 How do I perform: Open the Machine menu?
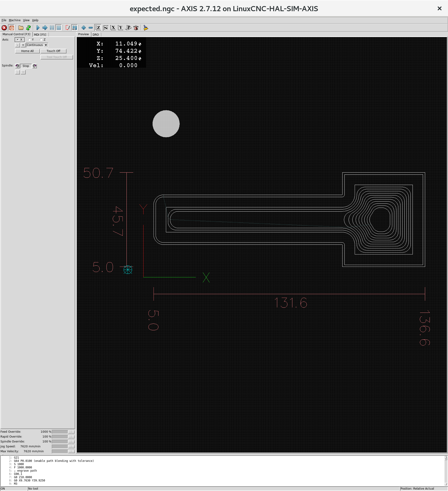pyautogui.click(x=15, y=20)
